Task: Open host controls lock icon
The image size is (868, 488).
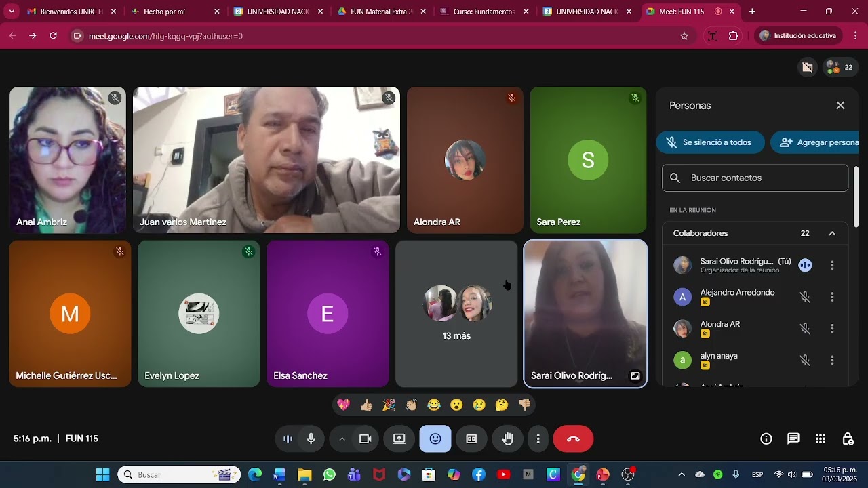Action: pos(848,439)
